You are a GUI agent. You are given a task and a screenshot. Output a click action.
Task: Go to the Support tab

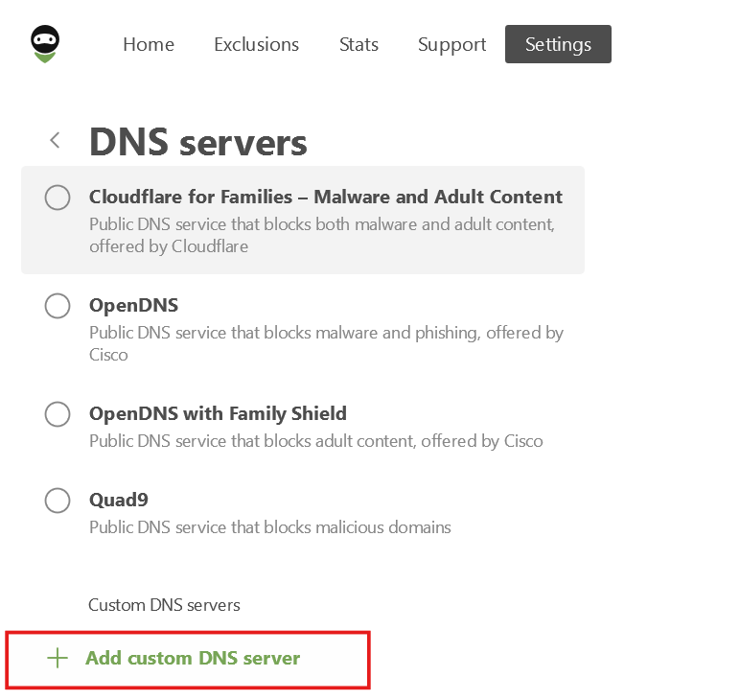[451, 44]
